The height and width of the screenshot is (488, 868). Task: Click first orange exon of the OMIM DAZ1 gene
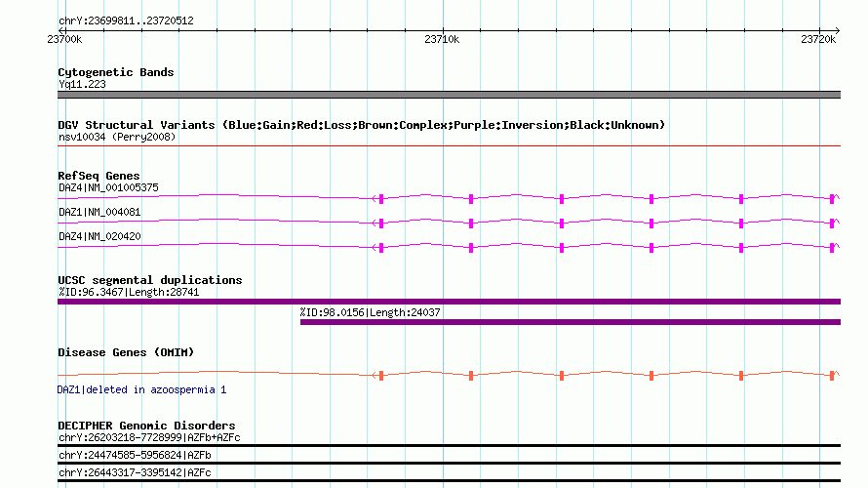tap(381, 376)
